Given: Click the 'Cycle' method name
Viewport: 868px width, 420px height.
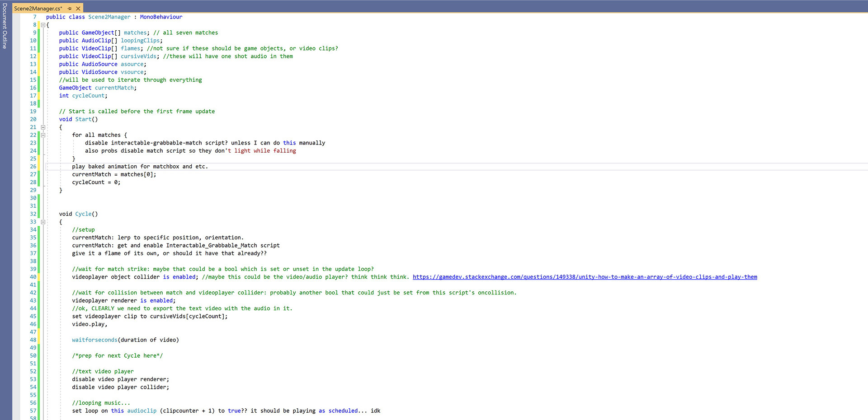Looking at the screenshot, I should [83, 214].
